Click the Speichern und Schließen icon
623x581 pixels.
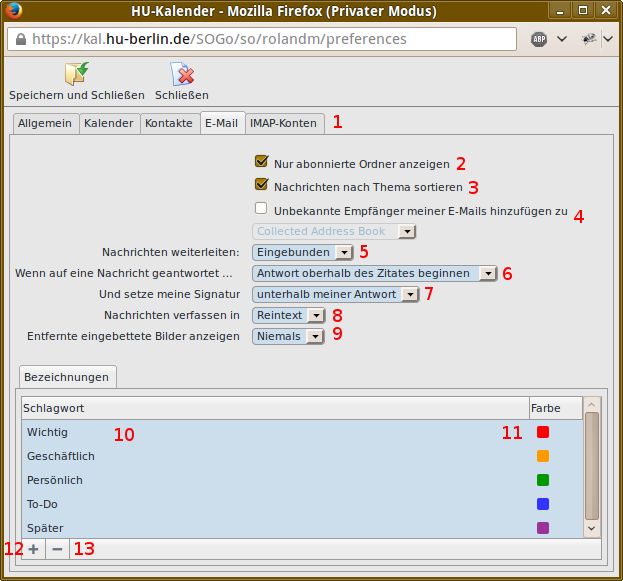pyautogui.click(x=76, y=74)
